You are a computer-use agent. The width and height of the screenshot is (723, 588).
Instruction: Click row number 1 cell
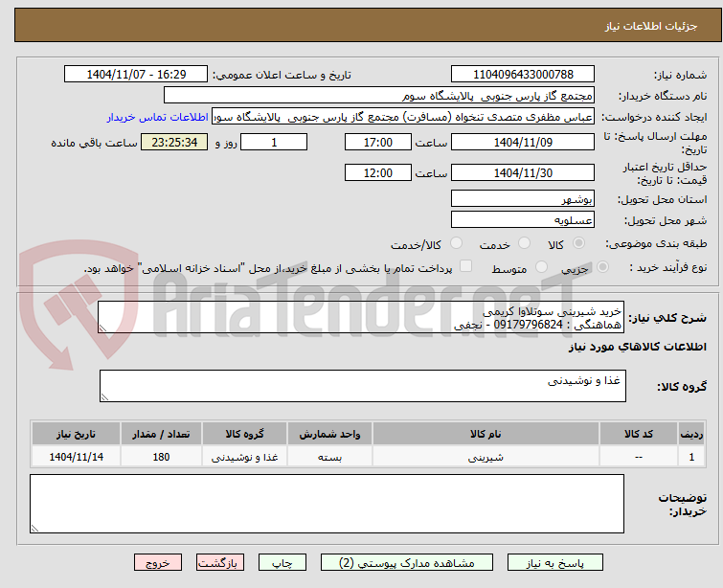(691, 457)
